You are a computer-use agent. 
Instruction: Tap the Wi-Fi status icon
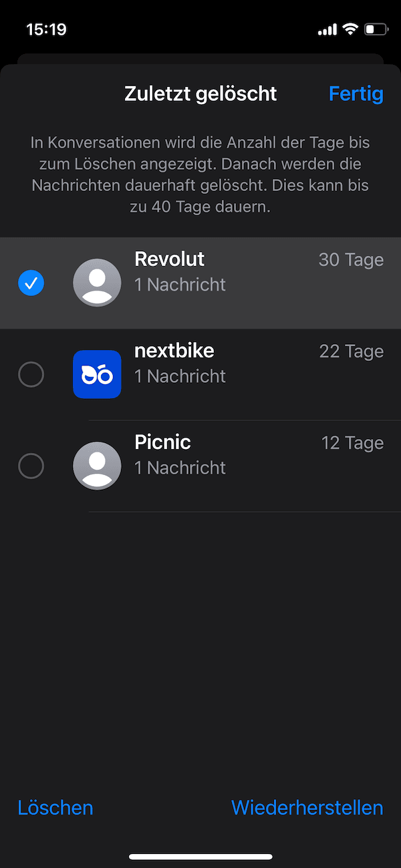coord(350,29)
